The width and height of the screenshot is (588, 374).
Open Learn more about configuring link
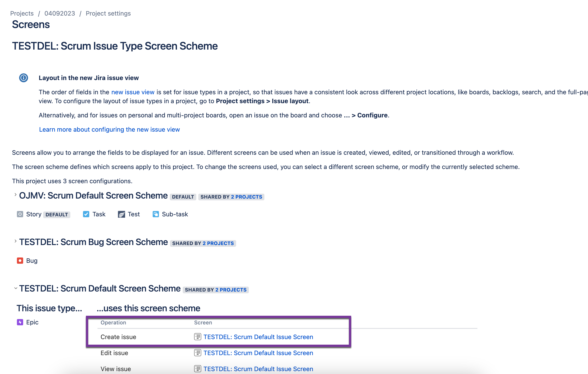pos(109,129)
